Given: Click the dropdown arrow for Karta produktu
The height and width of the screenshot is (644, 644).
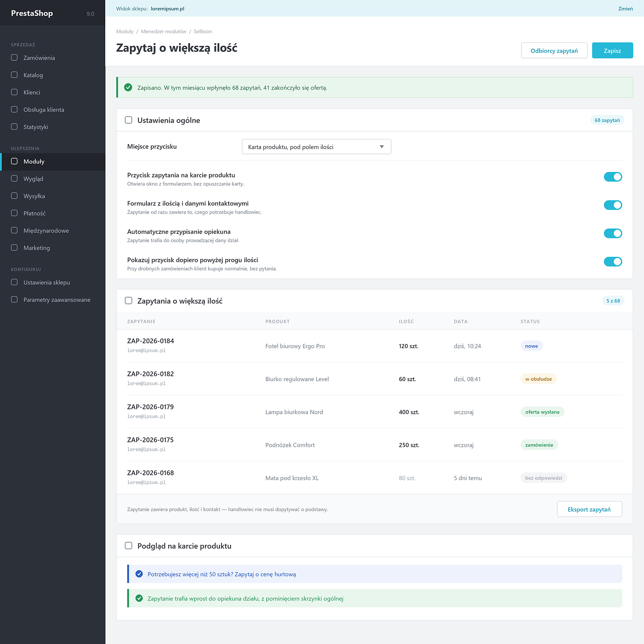Looking at the screenshot, I should click(382, 147).
